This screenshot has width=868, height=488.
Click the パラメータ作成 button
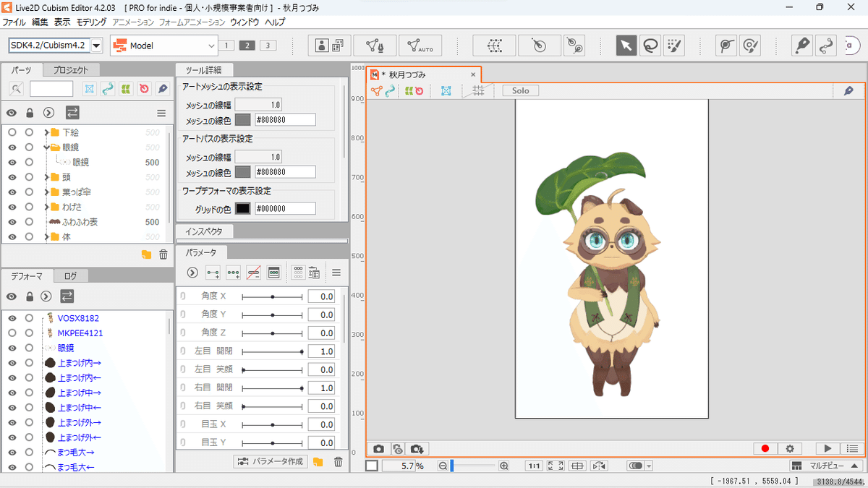[x=271, y=462]
